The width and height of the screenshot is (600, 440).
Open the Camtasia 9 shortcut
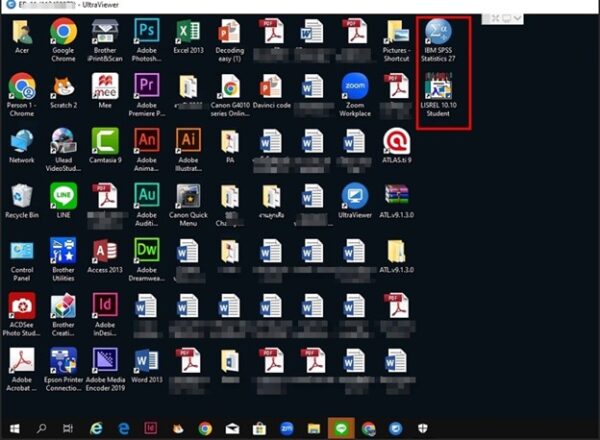105,140
